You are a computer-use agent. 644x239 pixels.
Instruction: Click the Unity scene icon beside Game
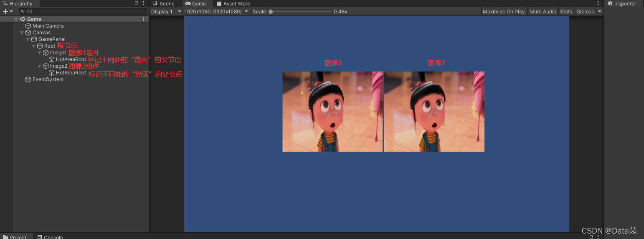tap(22, 19)
